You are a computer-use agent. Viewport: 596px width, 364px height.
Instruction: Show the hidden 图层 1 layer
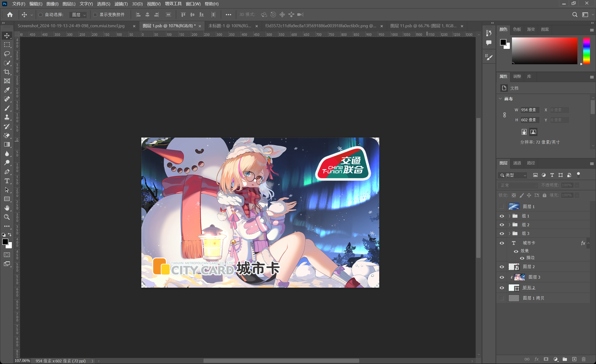coord(502,206)
